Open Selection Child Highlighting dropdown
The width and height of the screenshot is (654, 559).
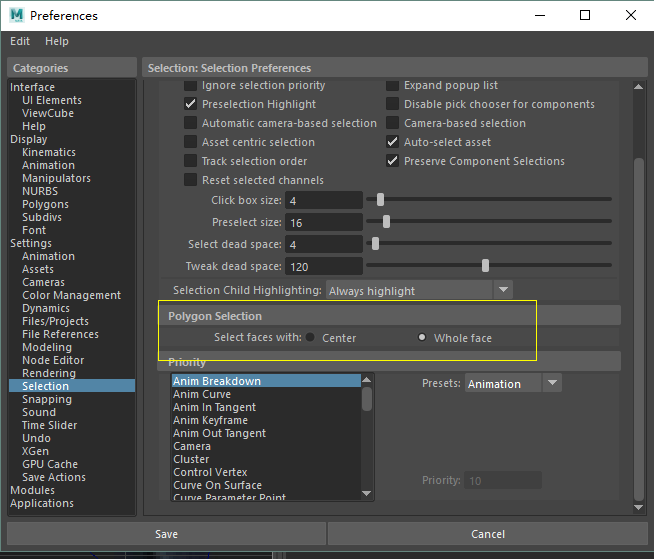tap(419, 290)
